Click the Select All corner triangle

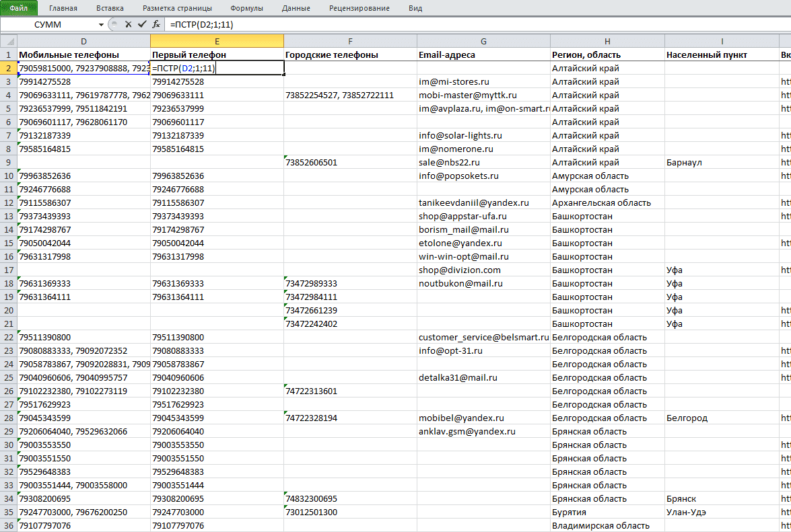(x=9, y=41)
